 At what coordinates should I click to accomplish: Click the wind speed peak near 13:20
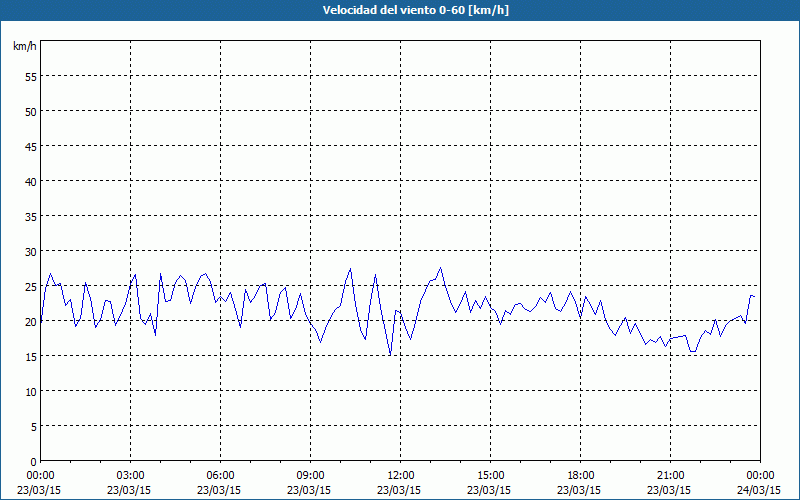441,267
